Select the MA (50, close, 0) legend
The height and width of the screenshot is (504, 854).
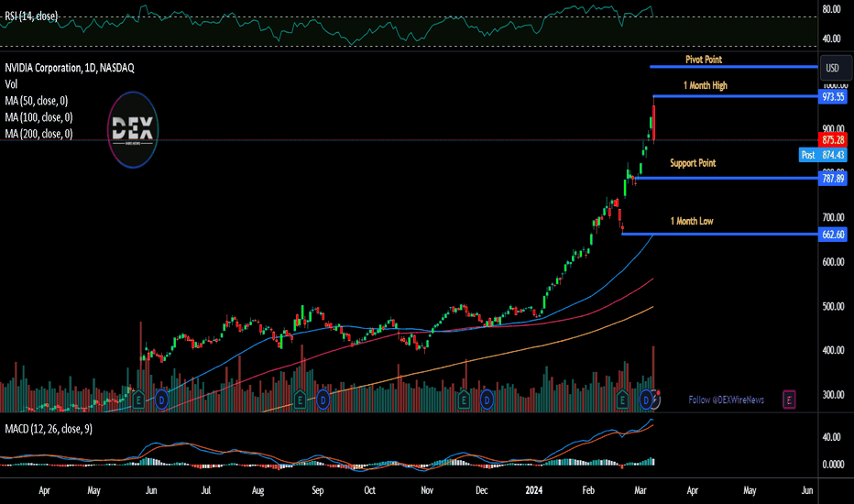[x=36, y=101]
